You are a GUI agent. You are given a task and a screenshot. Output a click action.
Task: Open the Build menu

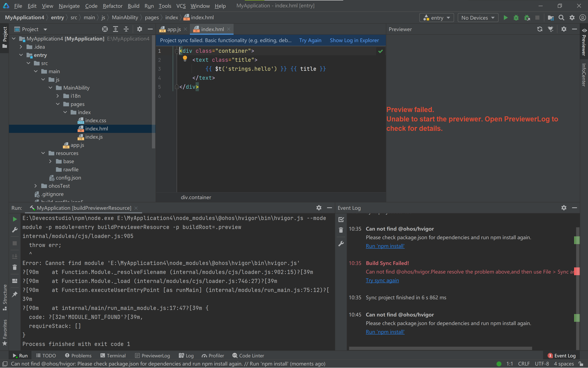(133, 6)
